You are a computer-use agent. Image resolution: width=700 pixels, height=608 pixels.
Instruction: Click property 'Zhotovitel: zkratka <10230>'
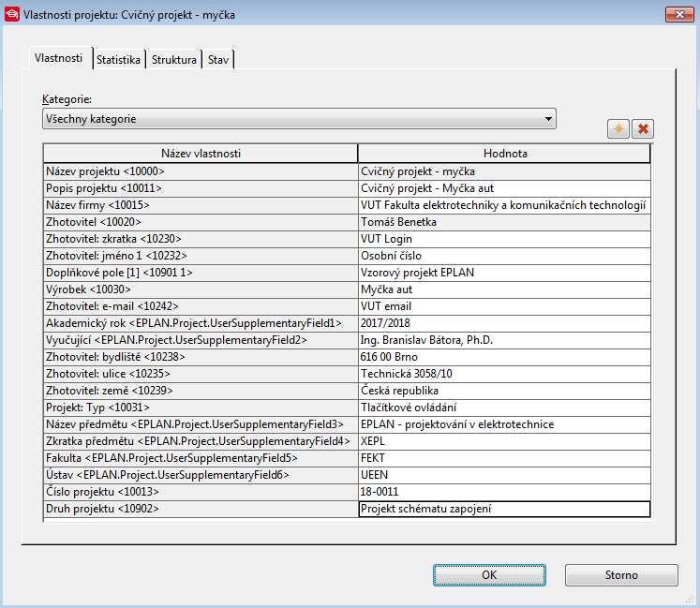click(201, 239)
